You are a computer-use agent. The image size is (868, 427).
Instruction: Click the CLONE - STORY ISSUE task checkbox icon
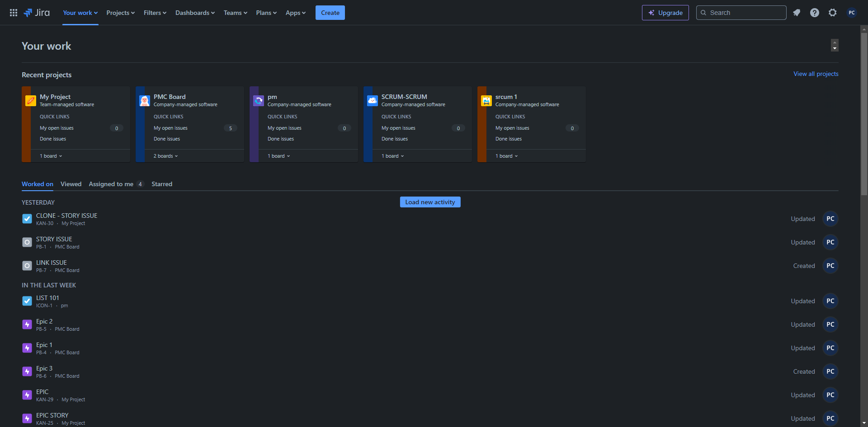[27, 219]
